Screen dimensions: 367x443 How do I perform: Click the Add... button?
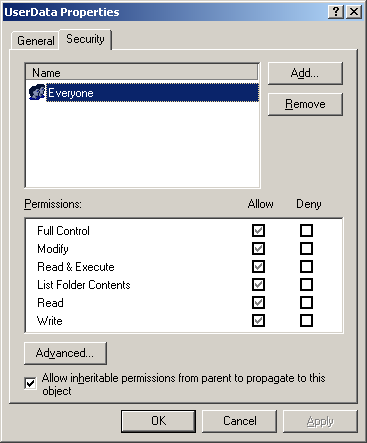305,73
